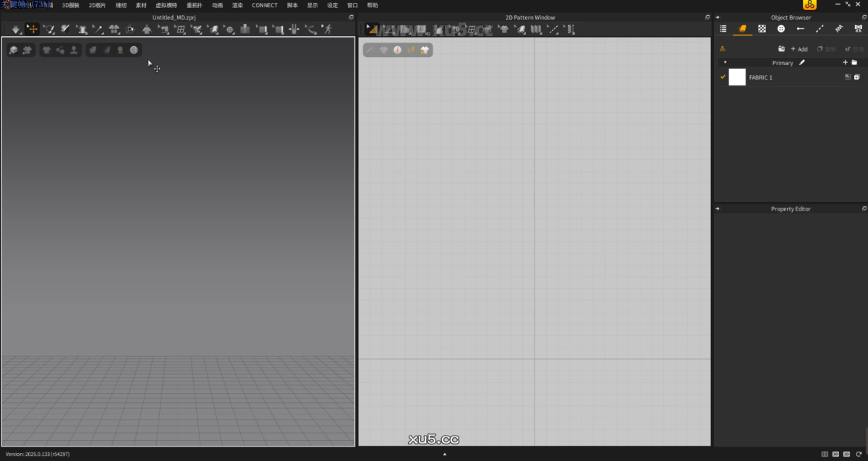868x461 pixels.
Task: Open the dropdown arrow on the first 3D toolbar tool
Action: point(21,33)
